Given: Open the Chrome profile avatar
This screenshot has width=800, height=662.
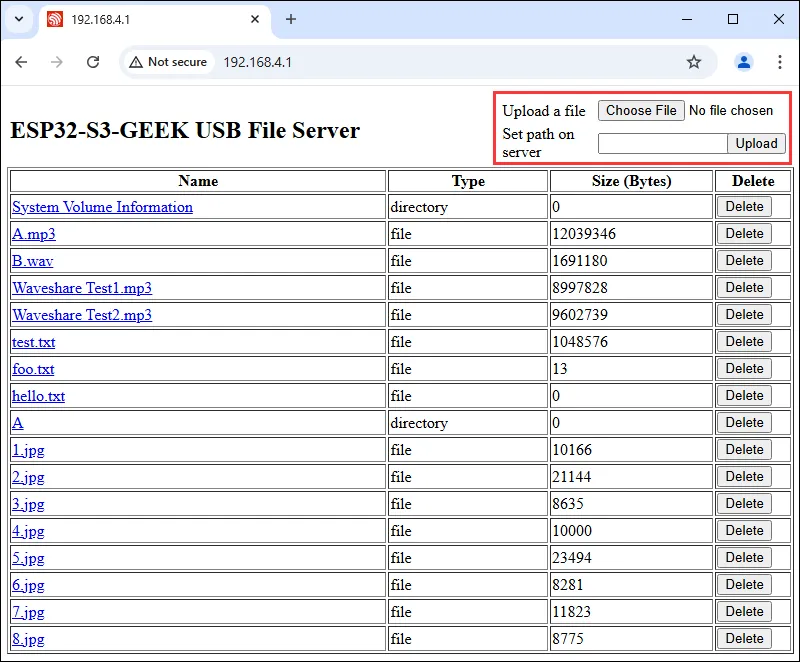Looking at the screenshot, I should click(x=744, y=62).
